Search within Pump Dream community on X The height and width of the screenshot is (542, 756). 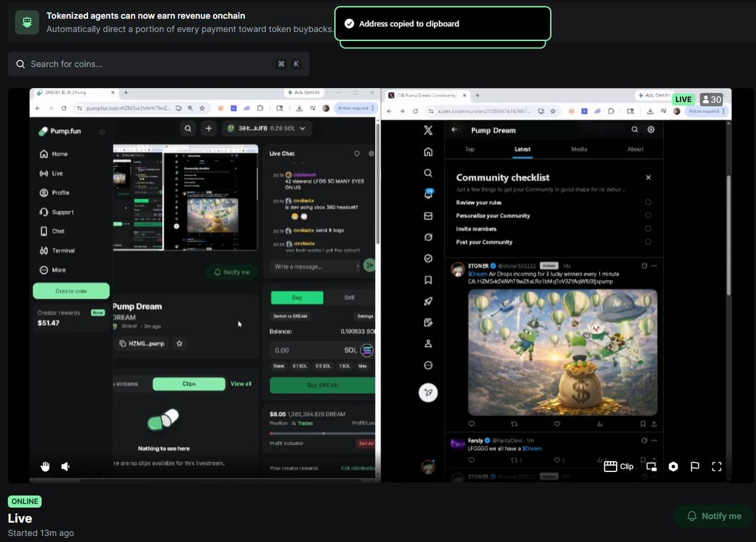(634, 130)
